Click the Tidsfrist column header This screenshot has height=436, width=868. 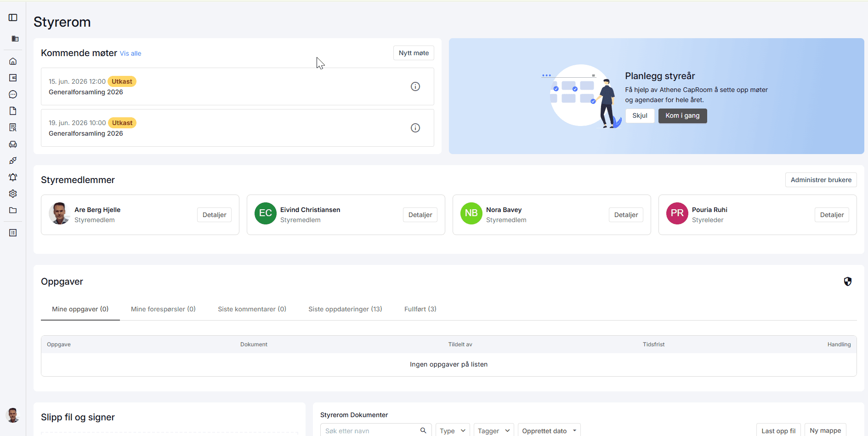point(653,344)
